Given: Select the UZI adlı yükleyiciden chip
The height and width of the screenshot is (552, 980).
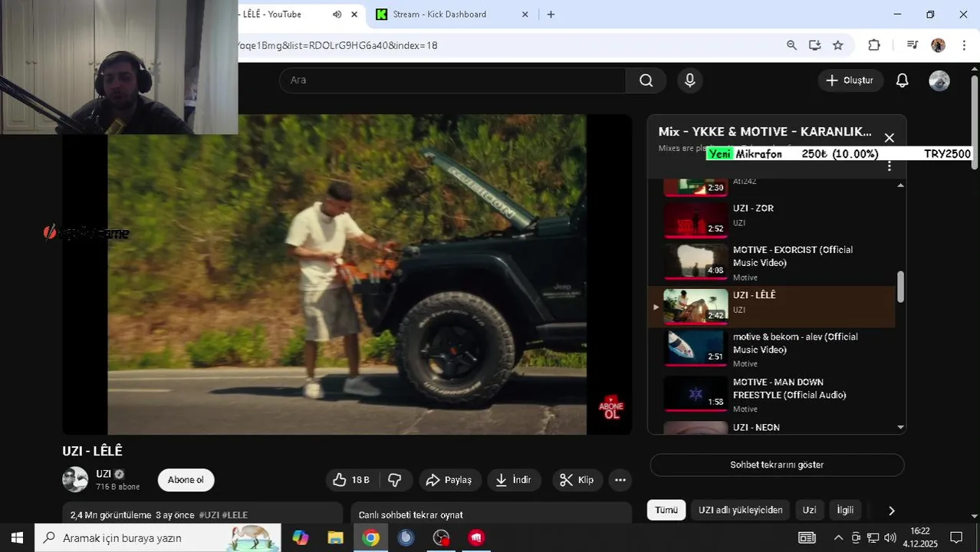Looking at the screenshot, I should tap(740, 510).
